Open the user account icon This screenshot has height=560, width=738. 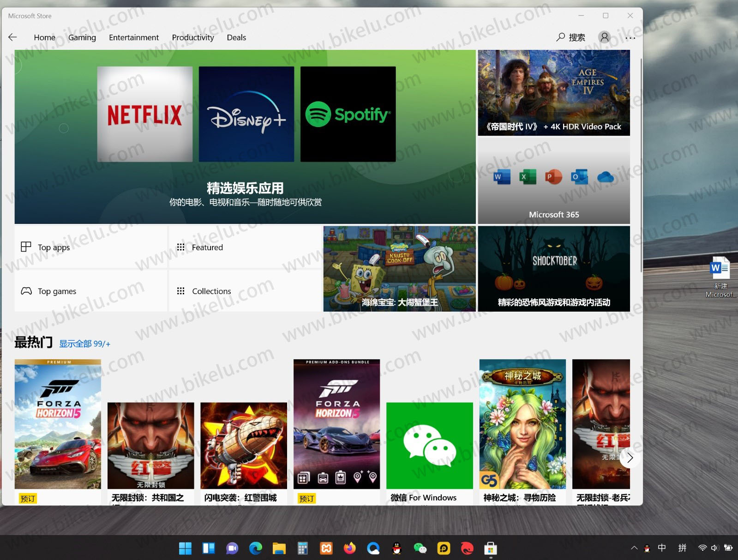[604, 37]
